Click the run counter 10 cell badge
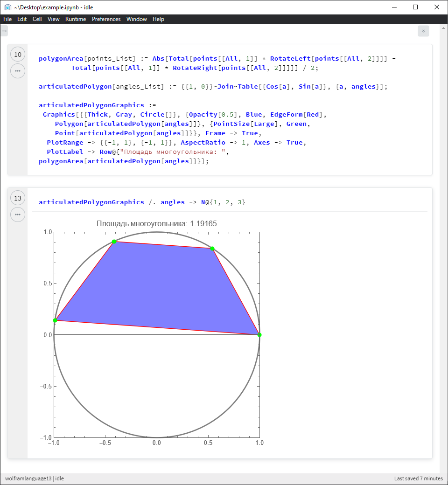This screenshot has width=448, height=485. pos(18,55)
